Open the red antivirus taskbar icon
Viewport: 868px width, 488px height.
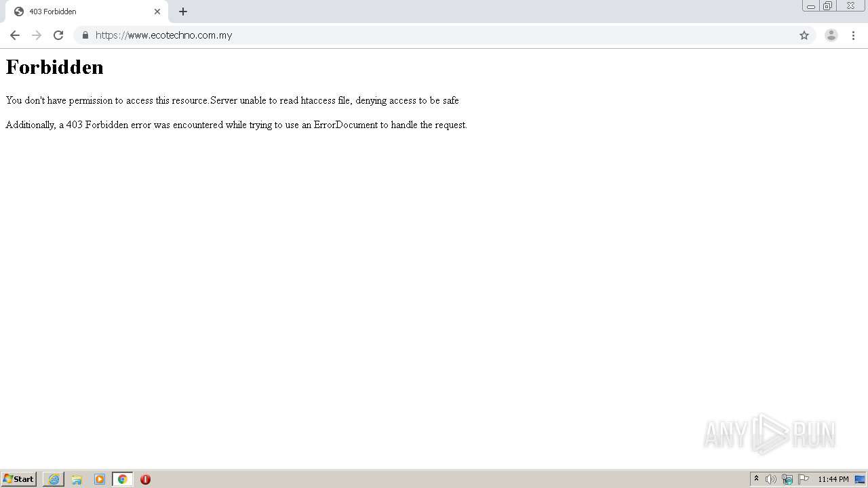tap(145, 479)
